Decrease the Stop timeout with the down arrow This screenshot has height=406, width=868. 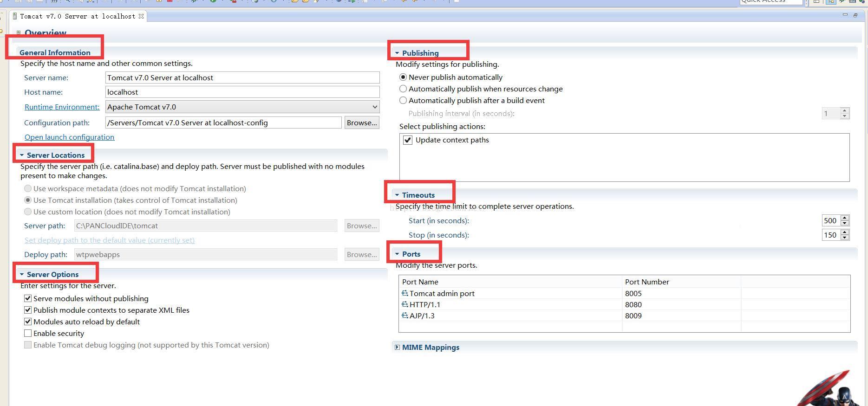(x=845, y=238)
